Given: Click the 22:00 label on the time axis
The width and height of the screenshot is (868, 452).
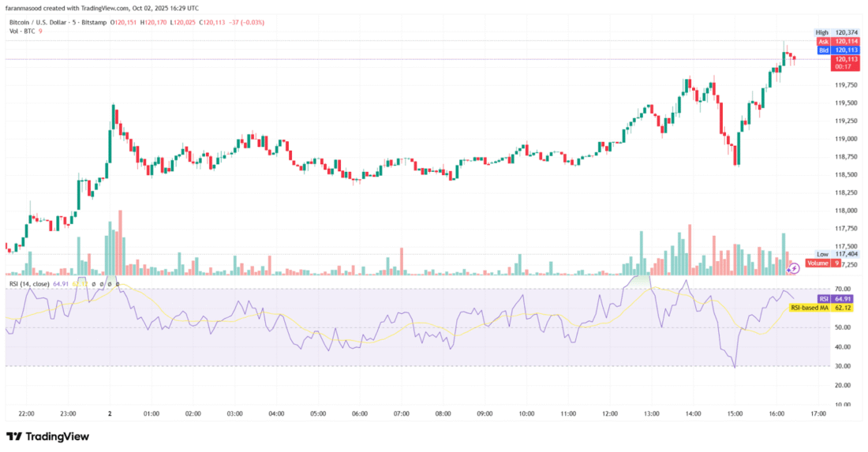Looking at the screenshot, I should tap(26, 413).
